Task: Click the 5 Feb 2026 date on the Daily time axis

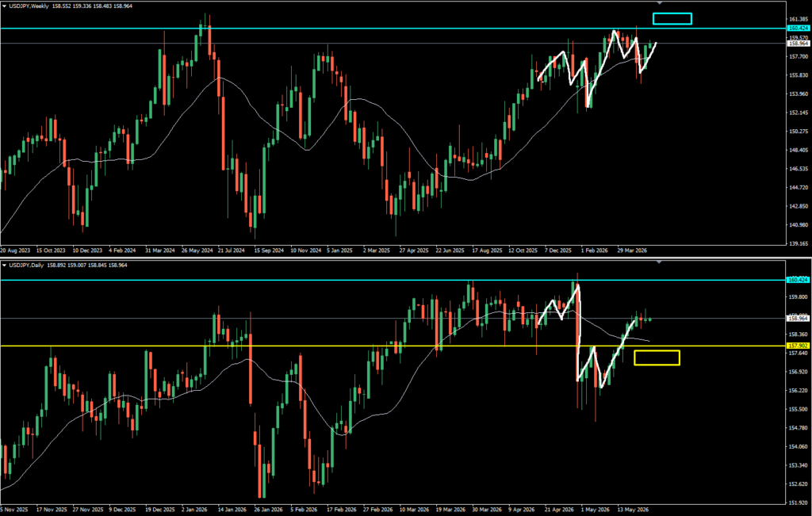Action: [305, 509]
